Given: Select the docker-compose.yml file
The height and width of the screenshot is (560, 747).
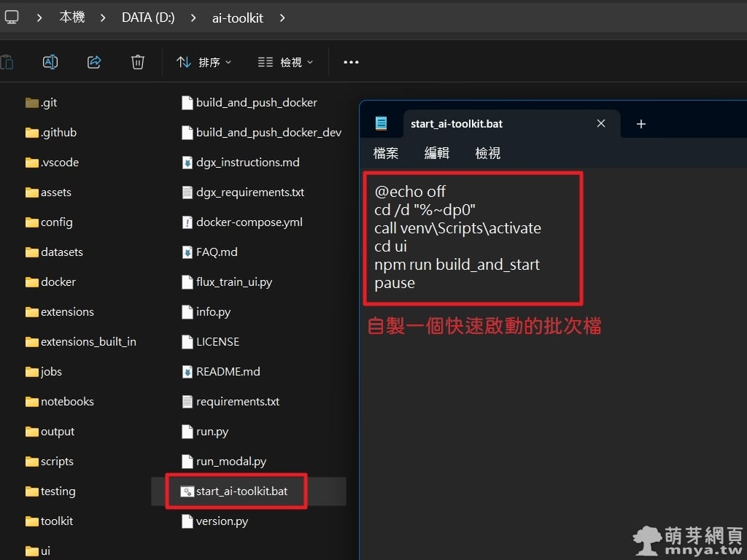Looking at the screenshot, I should tap(249, 222).
